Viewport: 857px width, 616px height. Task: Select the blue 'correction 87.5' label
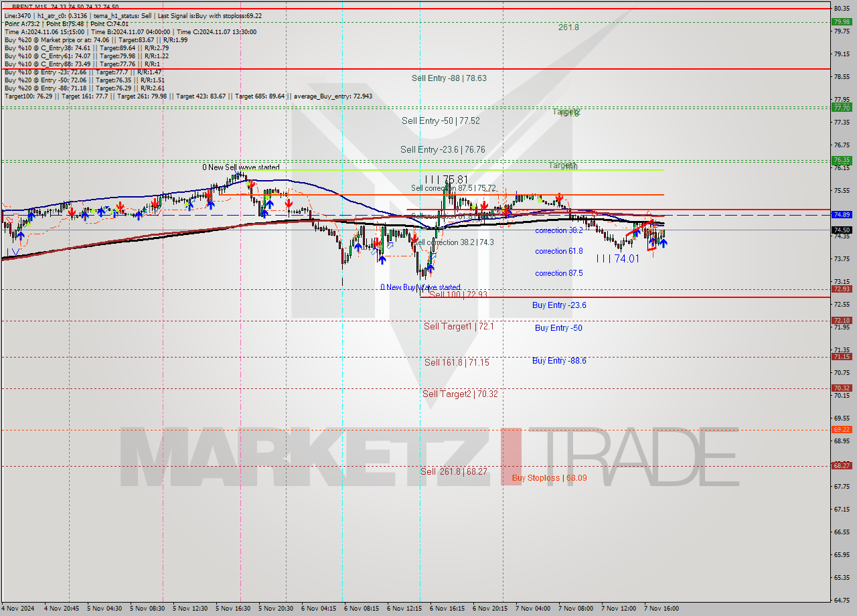point(559,273)
